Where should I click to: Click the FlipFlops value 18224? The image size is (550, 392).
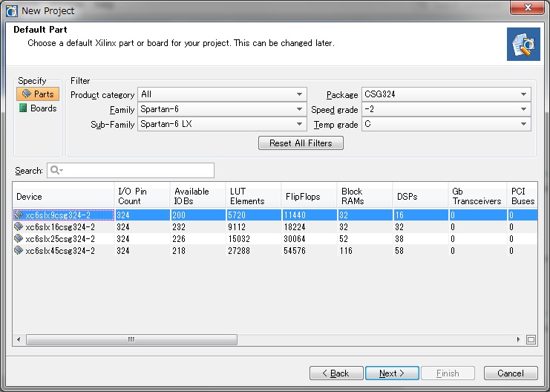[295, 226]
